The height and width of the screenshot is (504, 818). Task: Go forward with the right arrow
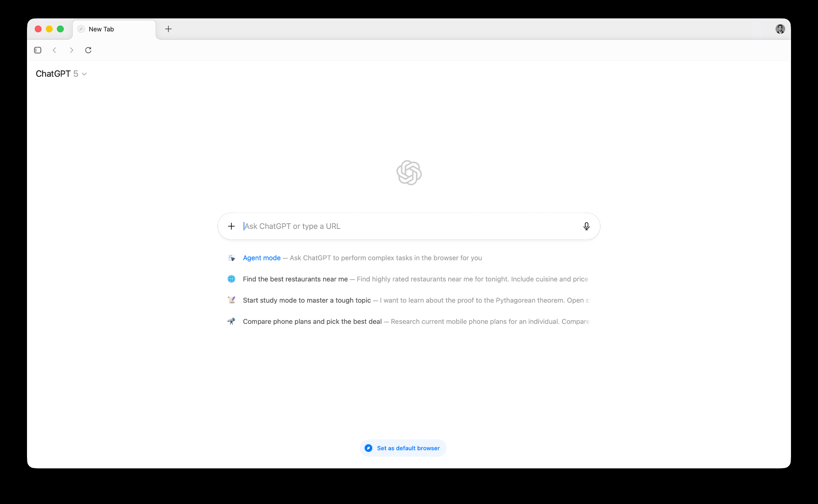click(x=72, y=50)
